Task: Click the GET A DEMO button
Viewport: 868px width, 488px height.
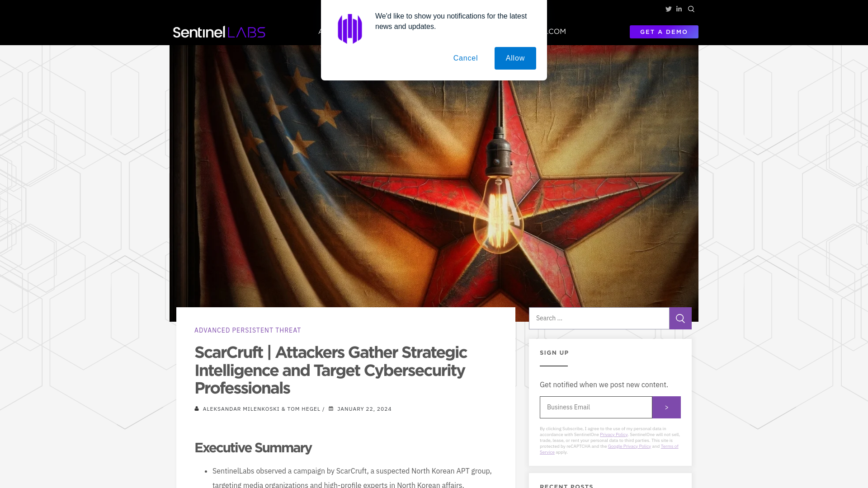Action: 664,32
